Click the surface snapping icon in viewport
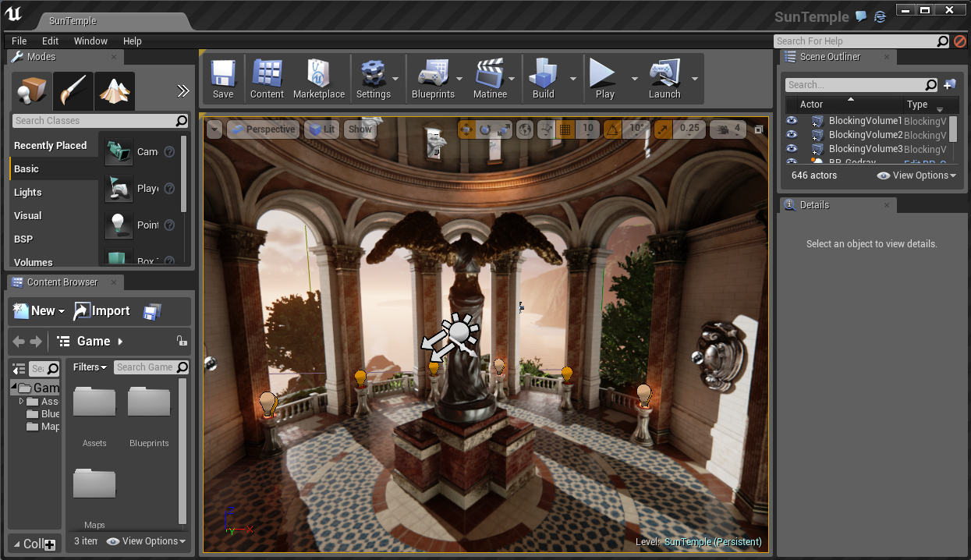 pyautogui.click(x=546, y=129)
